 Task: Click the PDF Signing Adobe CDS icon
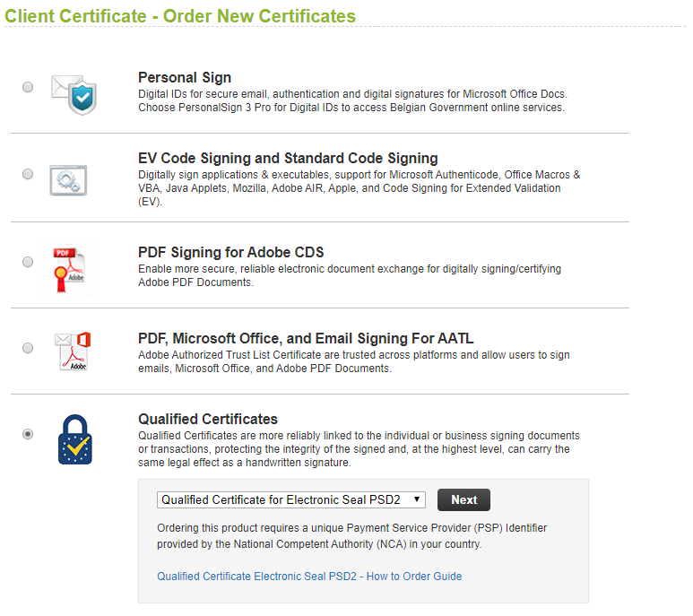pyautogui.click(x=69, y=266)
